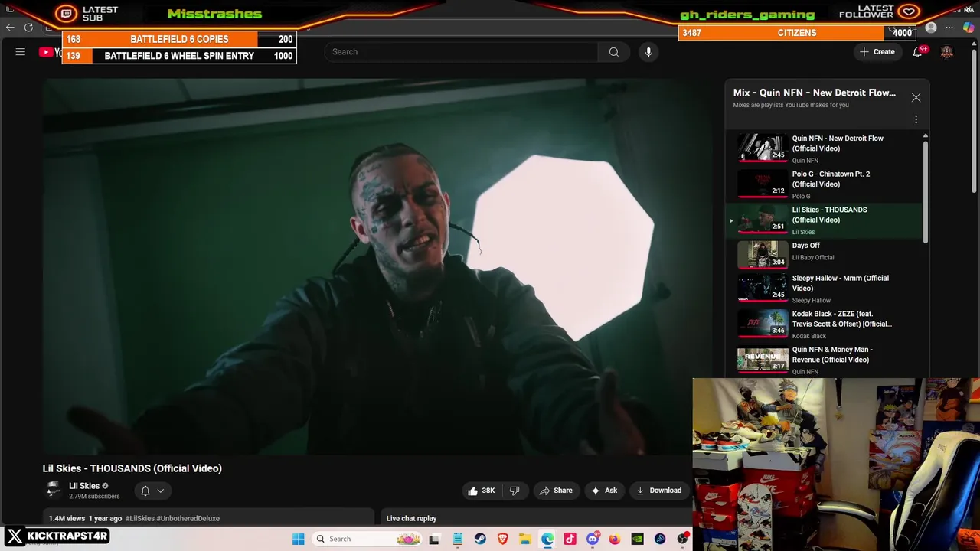Play Polo G Chinatown Pt. 2 thumbnail
The width and height of the screenshot is (980, 551).
[763, 184]
